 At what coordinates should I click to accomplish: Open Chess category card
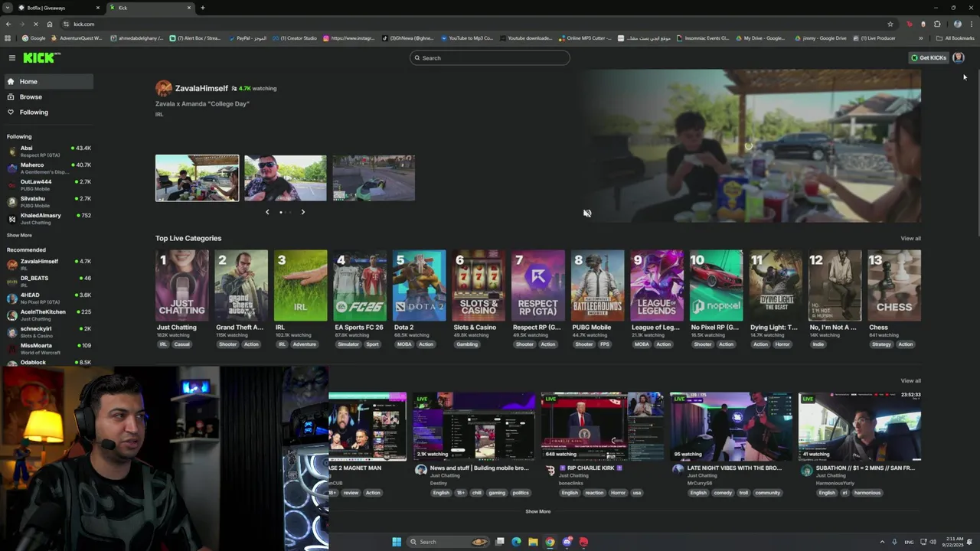[x=894, y=285]
